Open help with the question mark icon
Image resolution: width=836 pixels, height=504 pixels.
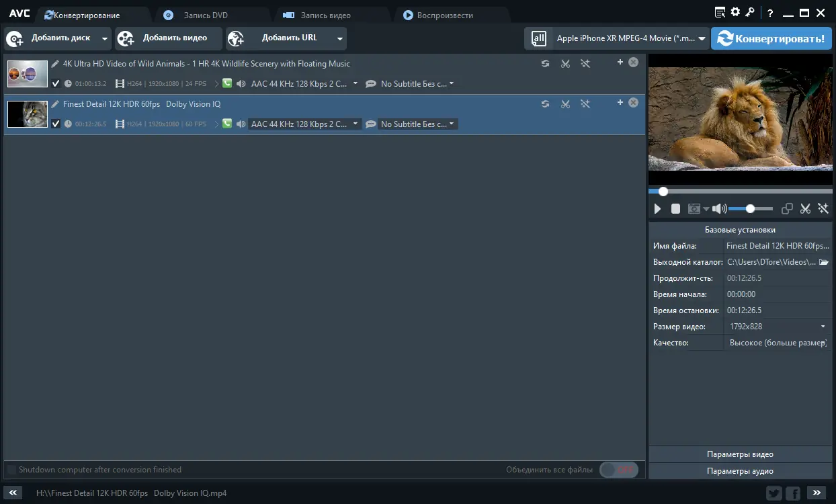pyautogui.click(x=771, y=13)
